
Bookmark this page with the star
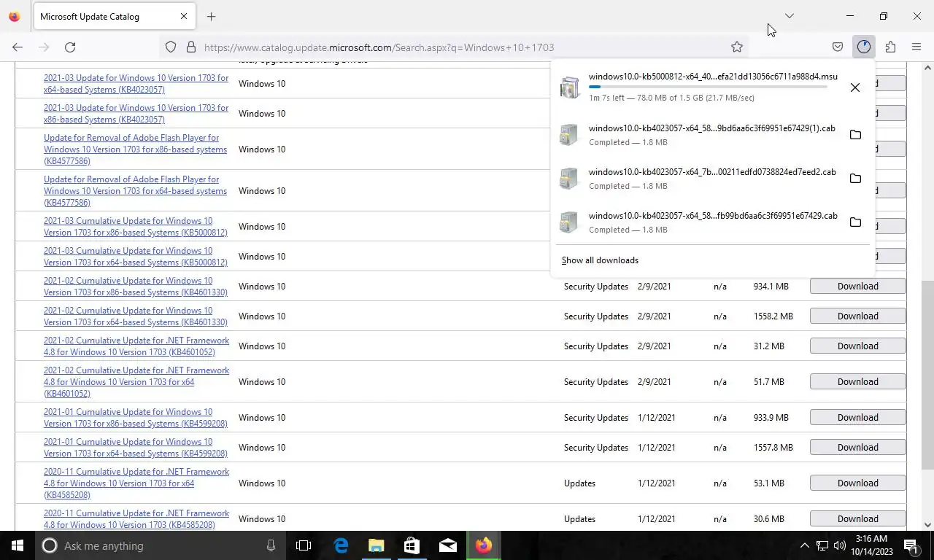[x=737, y=47]
